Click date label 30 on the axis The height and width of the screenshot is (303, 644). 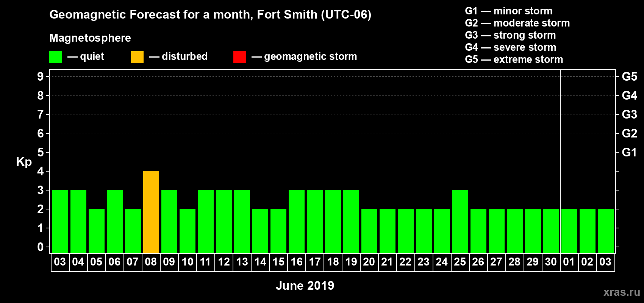tap(551, 262)
